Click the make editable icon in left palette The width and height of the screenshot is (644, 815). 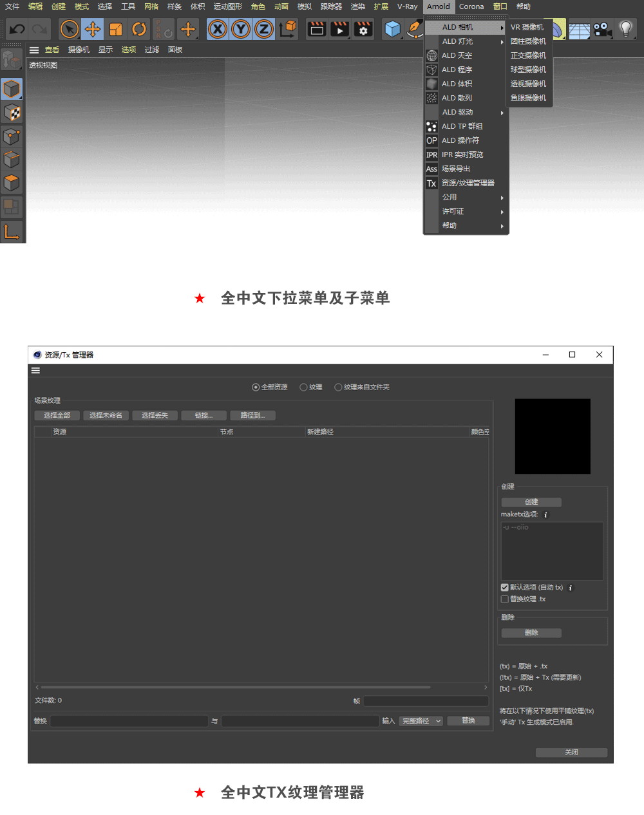click(x=12, y=60)
